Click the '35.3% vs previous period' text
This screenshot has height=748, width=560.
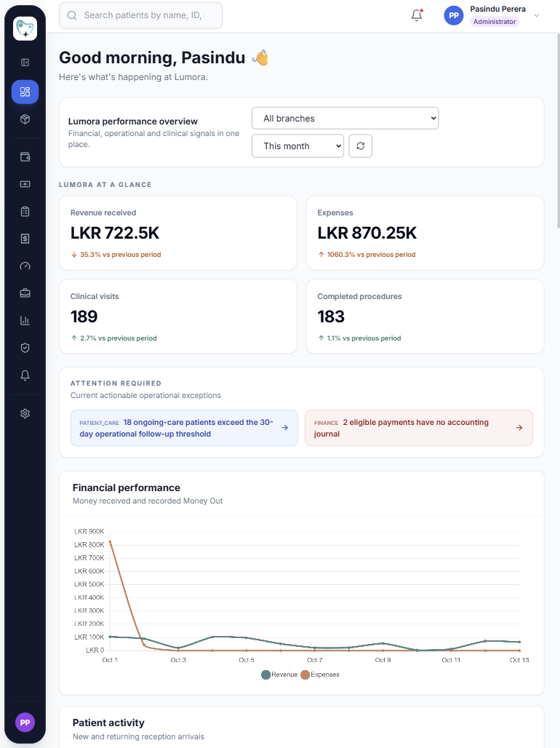click(120, 255)
